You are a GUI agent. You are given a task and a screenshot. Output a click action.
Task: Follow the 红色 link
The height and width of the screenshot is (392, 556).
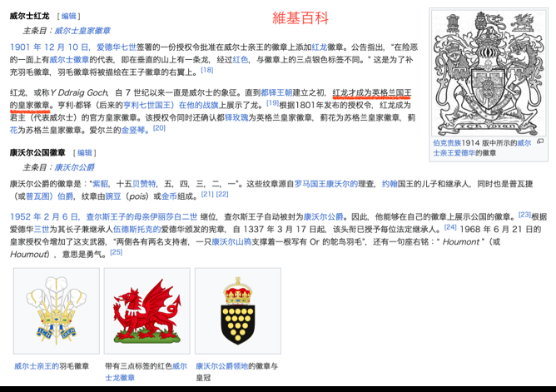pos(240,60)
